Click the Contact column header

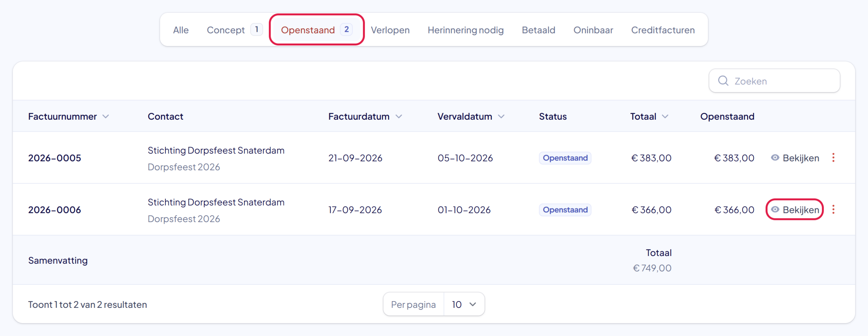tap(165, 117)
